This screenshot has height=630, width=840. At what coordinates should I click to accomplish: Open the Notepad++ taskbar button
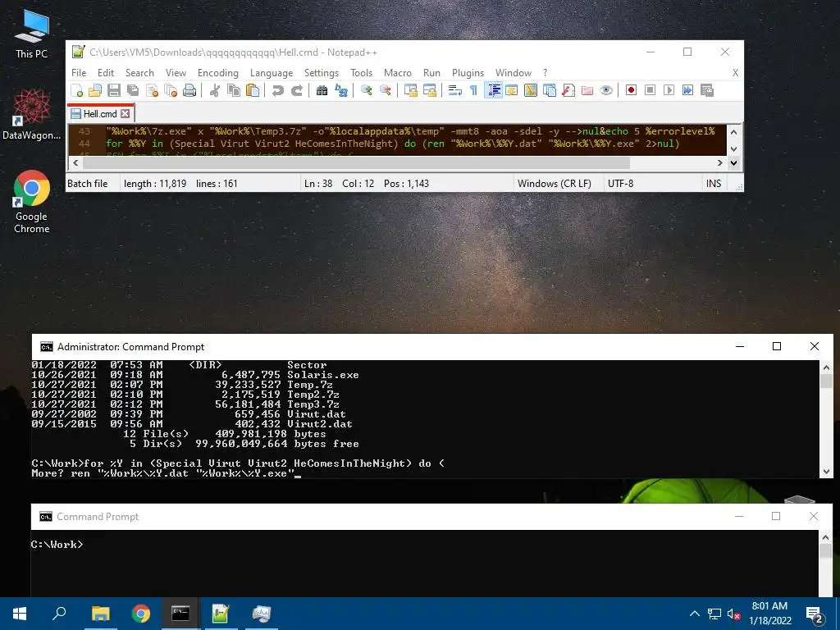(221, 614)
